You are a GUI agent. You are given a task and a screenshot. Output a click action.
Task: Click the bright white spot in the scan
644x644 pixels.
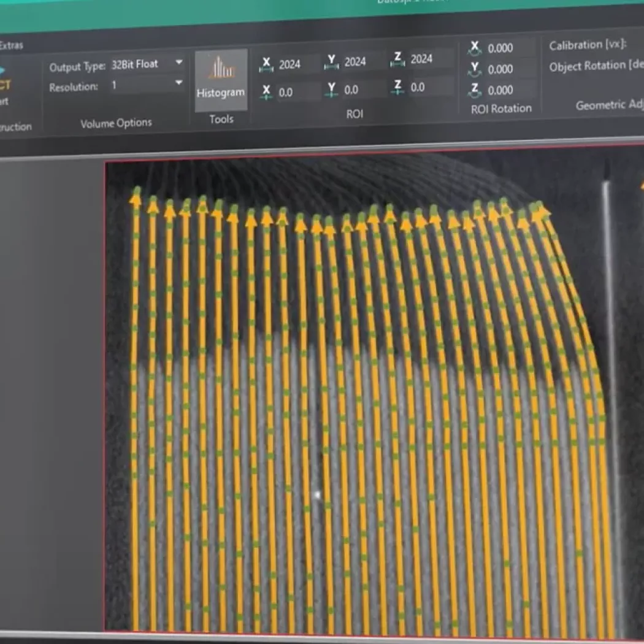[317, 494]
